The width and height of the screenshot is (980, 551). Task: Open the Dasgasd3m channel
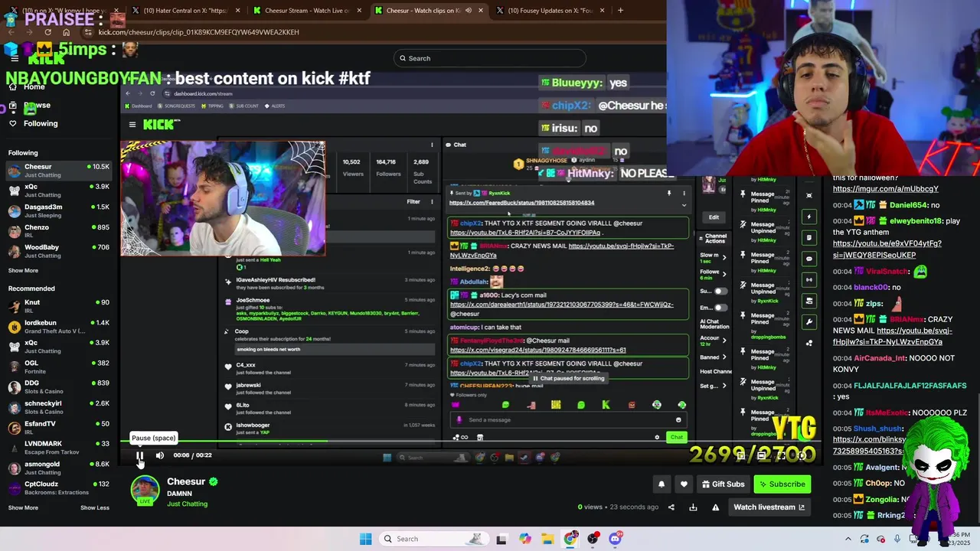pos(59,210)
